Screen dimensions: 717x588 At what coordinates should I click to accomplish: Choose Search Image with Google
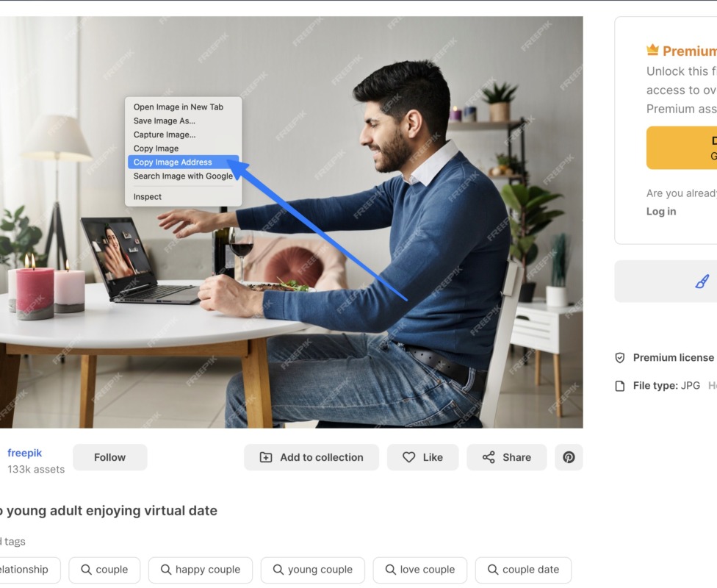click(183, 176)
